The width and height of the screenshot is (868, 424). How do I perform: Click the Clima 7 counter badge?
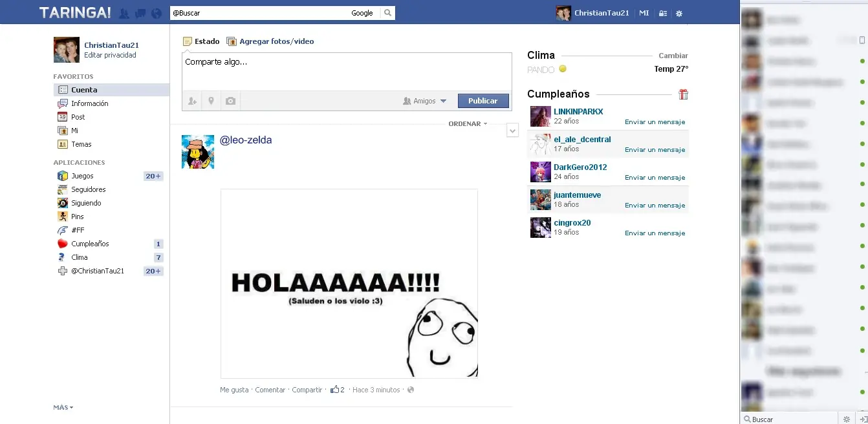[158, 257]
